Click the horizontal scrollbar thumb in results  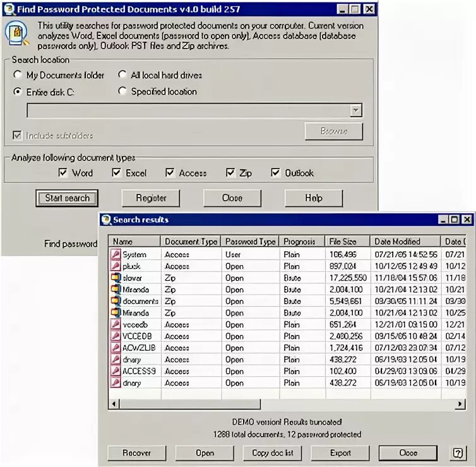click(x=190, y=404)
